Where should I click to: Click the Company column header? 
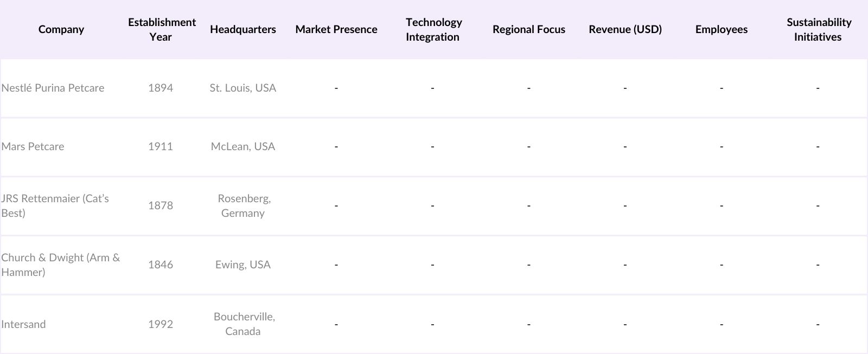pyautogui.click(x=61, y=29)
